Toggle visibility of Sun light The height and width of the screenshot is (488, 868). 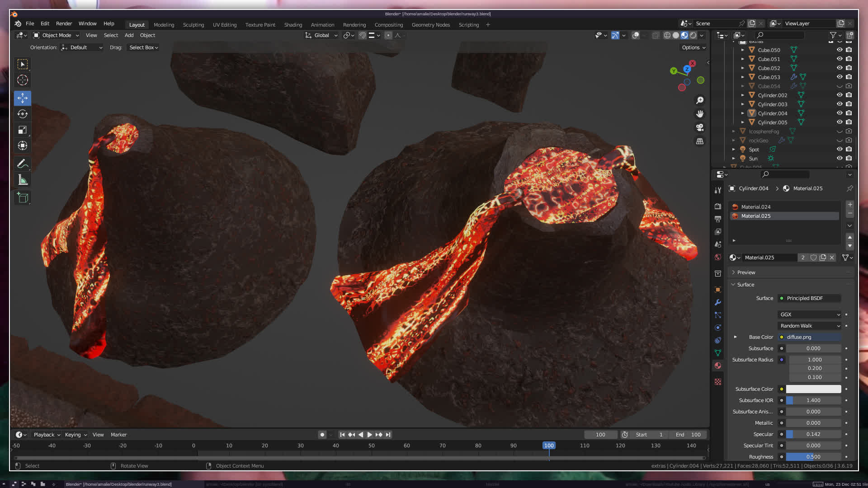(840, 159)
